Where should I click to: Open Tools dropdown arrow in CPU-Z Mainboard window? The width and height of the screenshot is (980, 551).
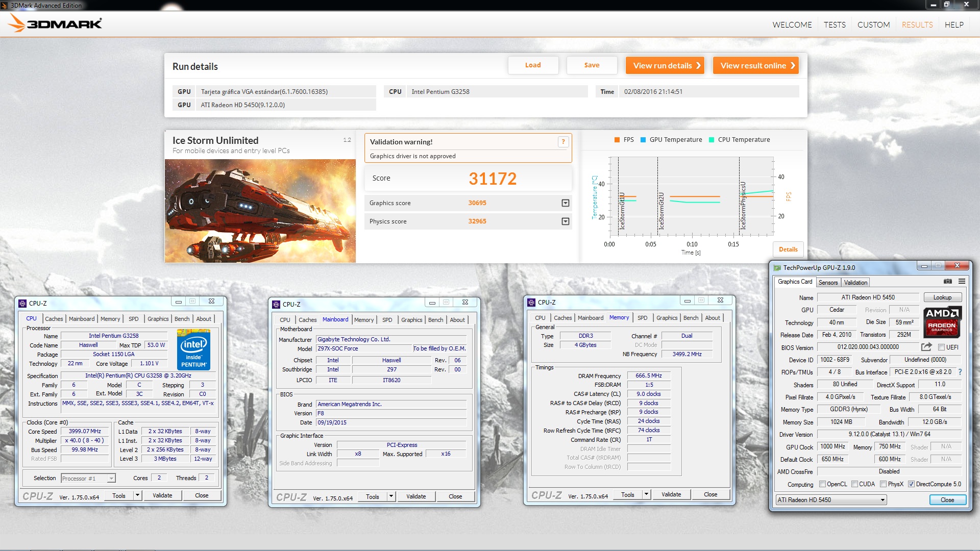click(391, 496)
